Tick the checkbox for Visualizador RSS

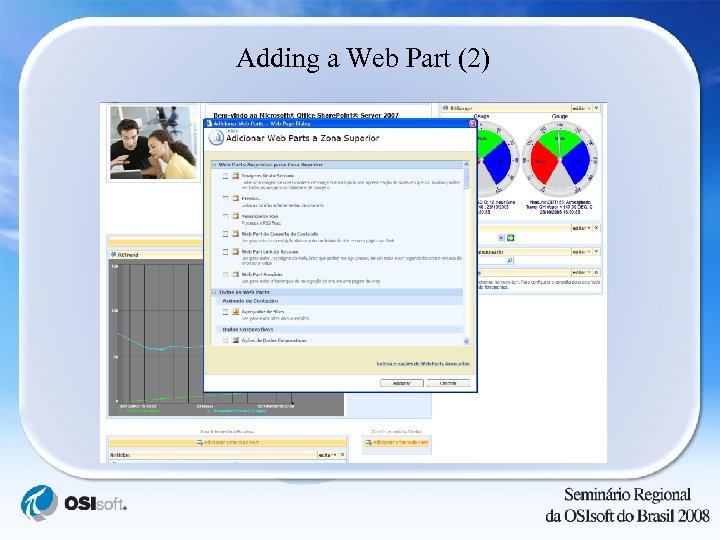[225, 216]
